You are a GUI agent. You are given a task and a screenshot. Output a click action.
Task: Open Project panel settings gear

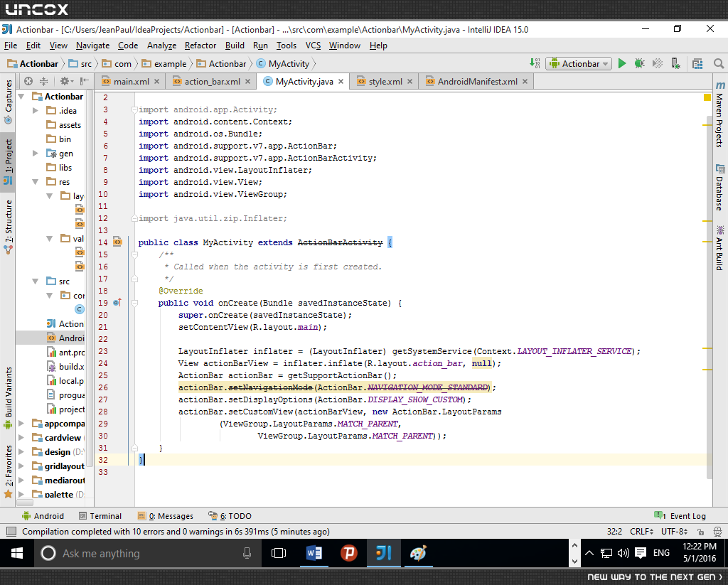point(65,81)
